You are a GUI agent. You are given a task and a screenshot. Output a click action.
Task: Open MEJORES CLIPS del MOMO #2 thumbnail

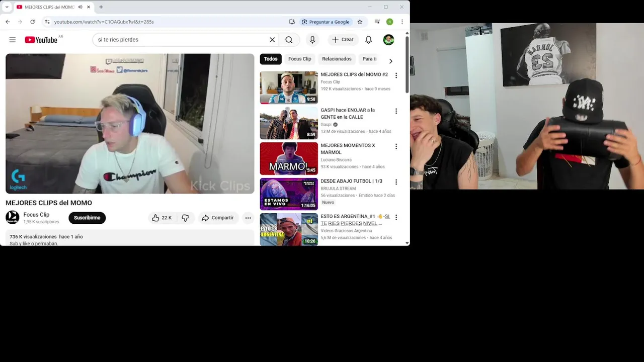coord(289,87)
